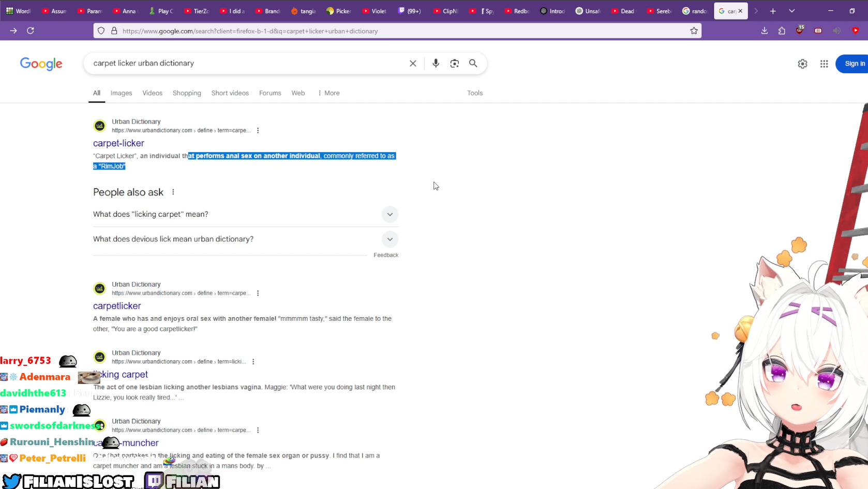
Task: Switch to Images results tab
Action: coord(121,93)
